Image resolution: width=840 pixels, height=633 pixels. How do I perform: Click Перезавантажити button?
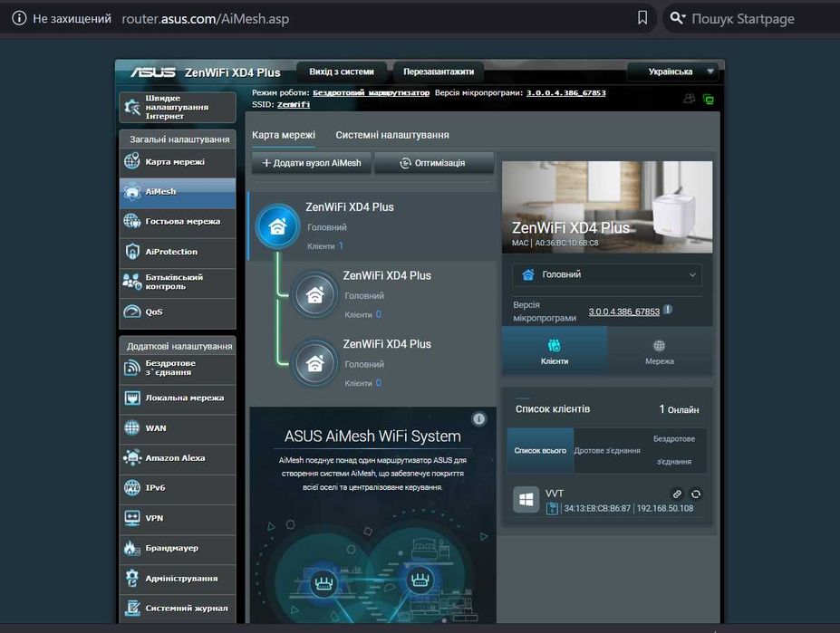439,72
